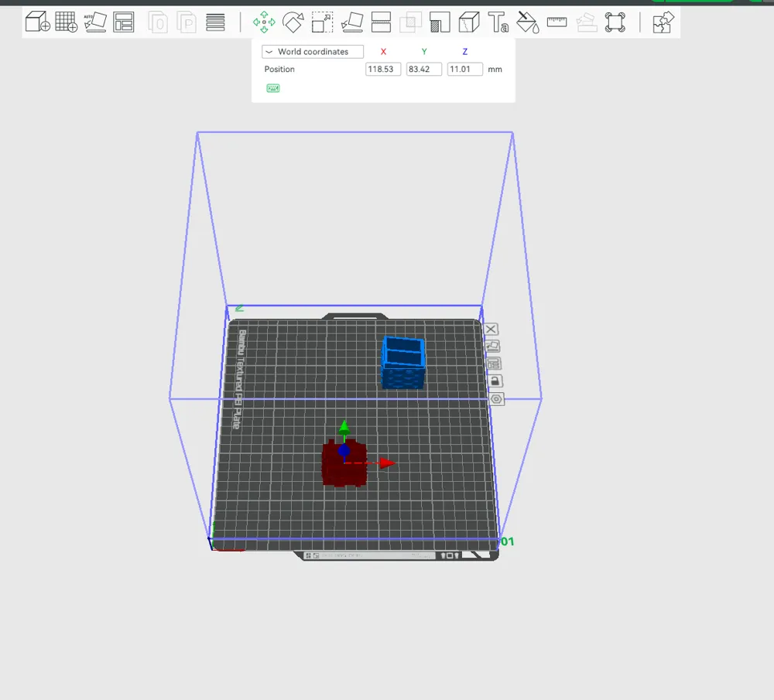The width and height of the screenshot is (774, 700).
Task: Click the blue Z-axis gizmo handle
Action: [344, 450]
